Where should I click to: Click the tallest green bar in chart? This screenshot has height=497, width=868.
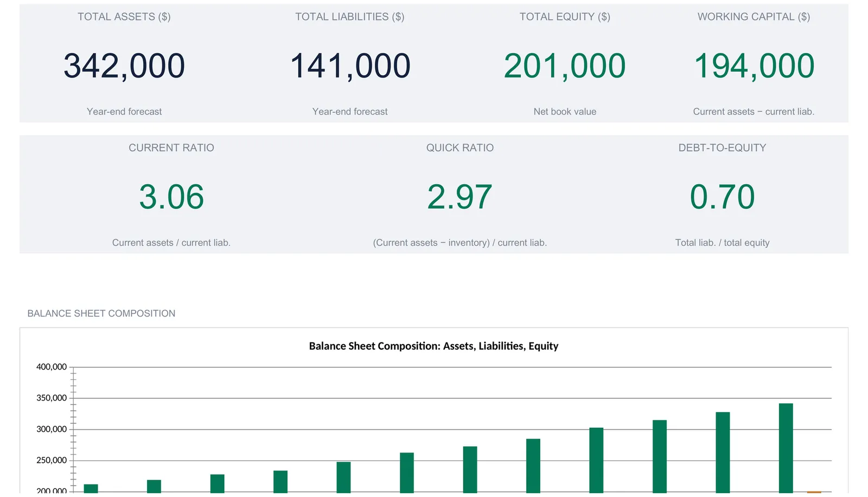786,448
